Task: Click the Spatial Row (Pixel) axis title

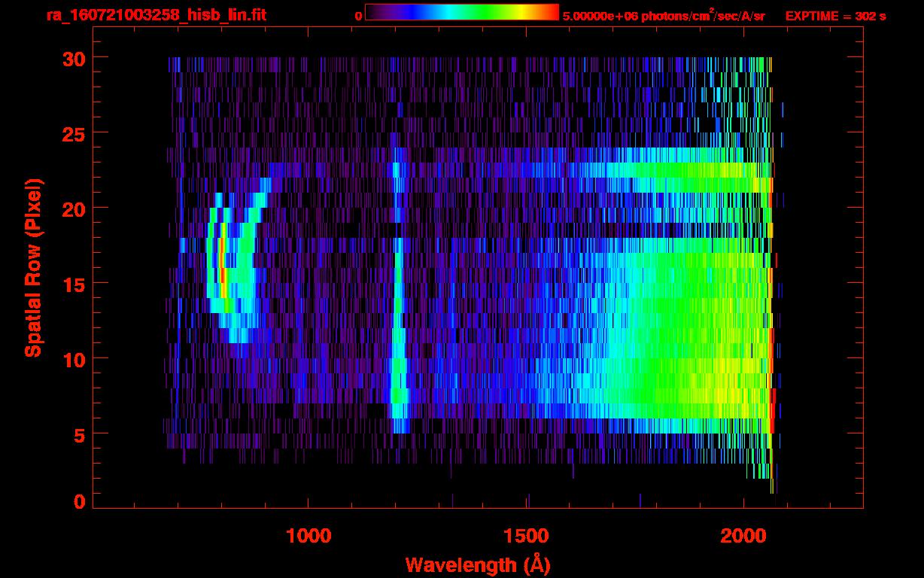Action: point(33,267)
